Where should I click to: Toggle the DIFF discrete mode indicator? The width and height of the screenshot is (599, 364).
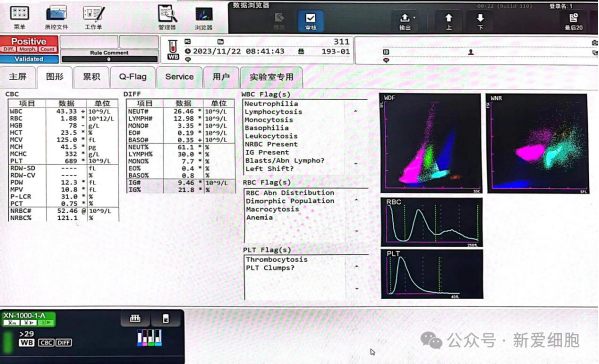point(64,343)
